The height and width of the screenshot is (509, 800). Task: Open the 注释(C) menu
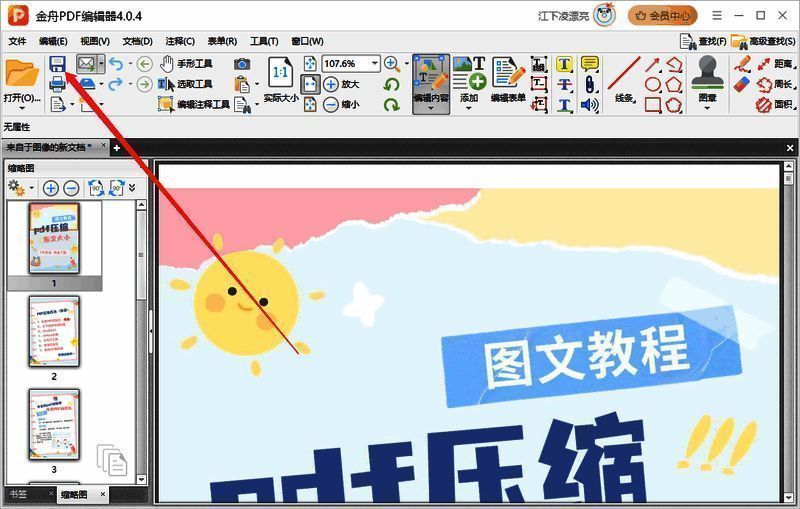180,41
